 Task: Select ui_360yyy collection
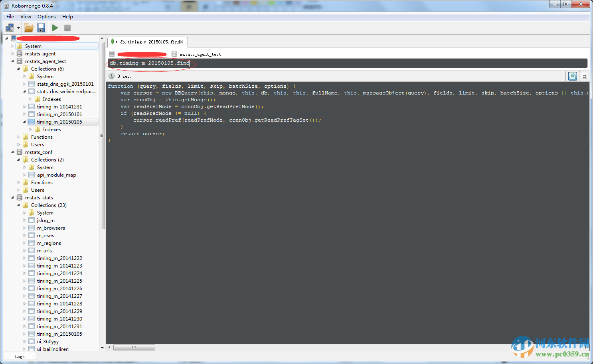tap(48, 342)
